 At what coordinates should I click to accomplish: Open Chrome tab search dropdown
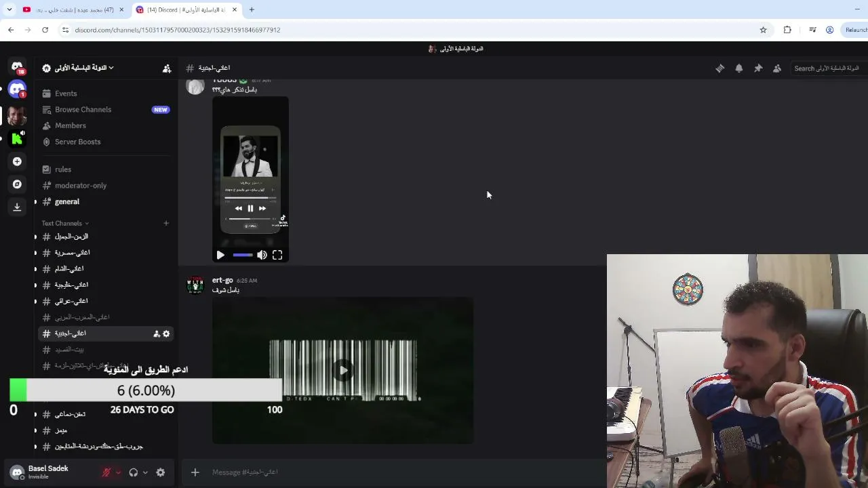pyautogui.click(x=9, y=9)
